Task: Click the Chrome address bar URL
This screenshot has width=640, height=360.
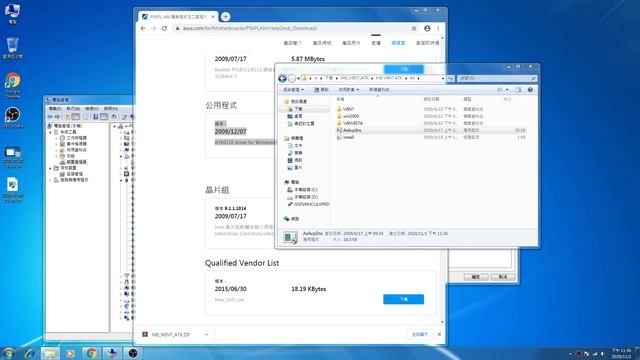Action: click(x=250, y=28)
